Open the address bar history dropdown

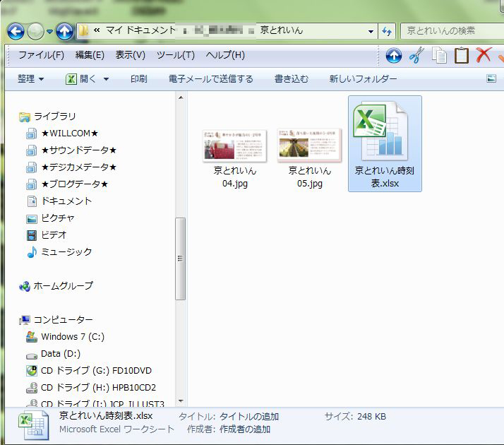tap(371, 31)
